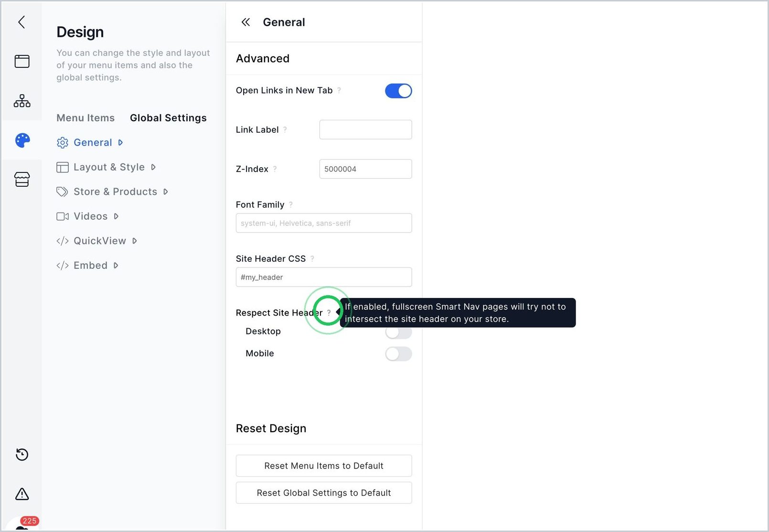Click help icon beside Link Label
Screen dimensions: 769x532
[x=285, y=129]
